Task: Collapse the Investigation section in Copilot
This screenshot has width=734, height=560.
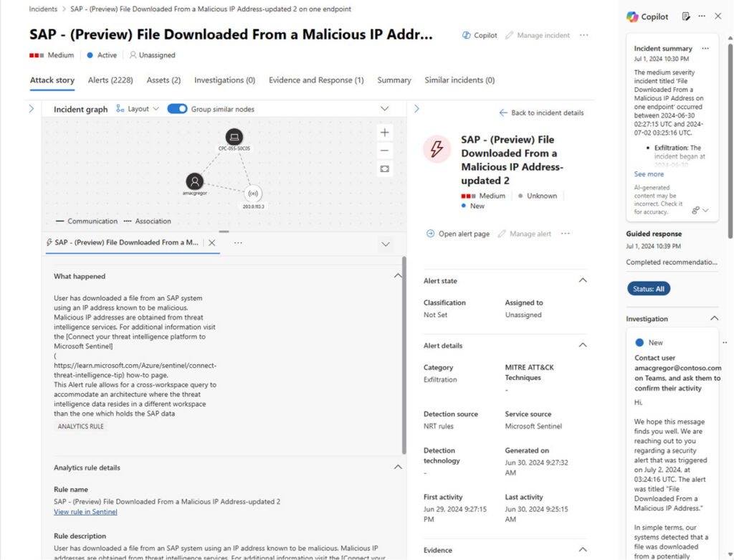Action: (714, 318)
